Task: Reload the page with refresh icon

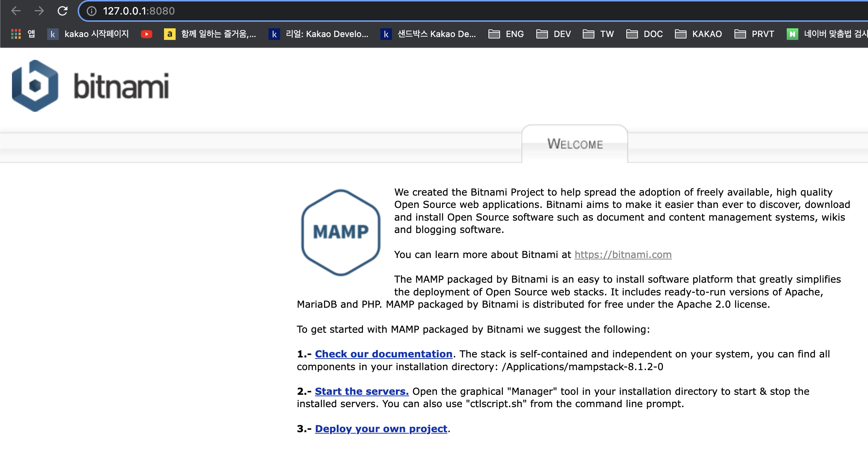Action: pos(62,11)
